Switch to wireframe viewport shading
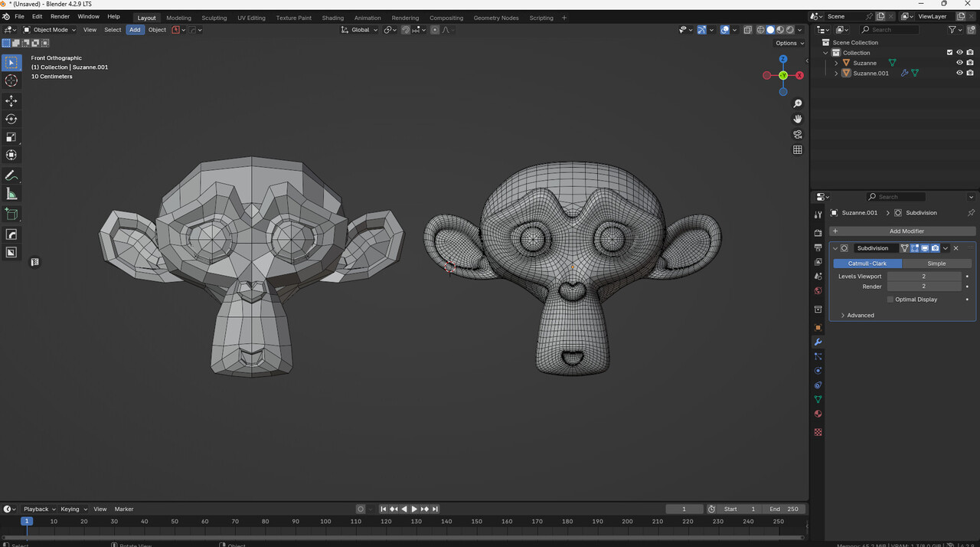Screen dimensions: 980x547 click(x=761, y=30)
